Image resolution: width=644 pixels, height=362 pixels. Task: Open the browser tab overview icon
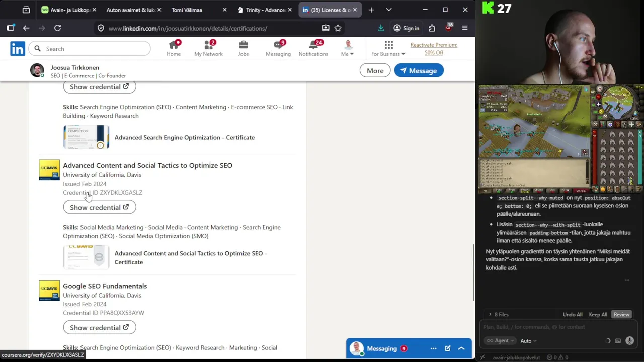pos(26,10)
